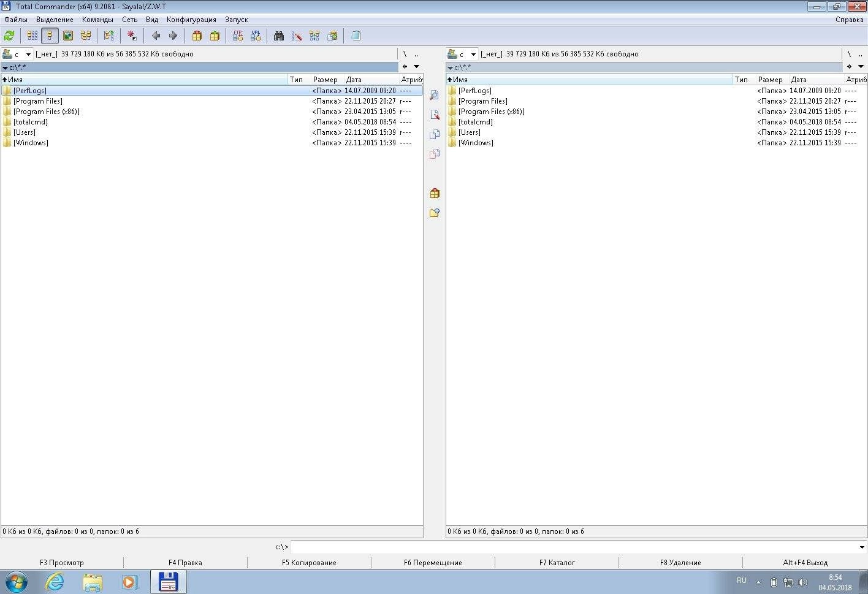The height and width of the screenshot is (594, 868).
Task: Click the toolbar Pack files icon
Action: [197, 36]
